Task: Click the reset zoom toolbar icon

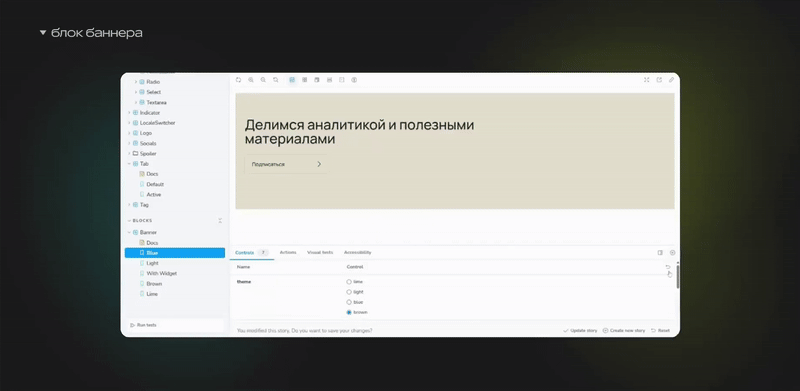Action: point(276,80)
